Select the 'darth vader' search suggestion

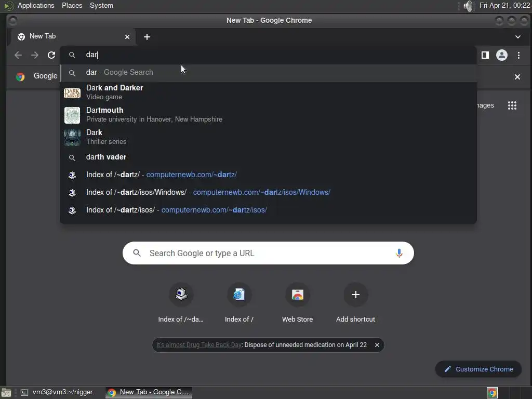point(268,157)
